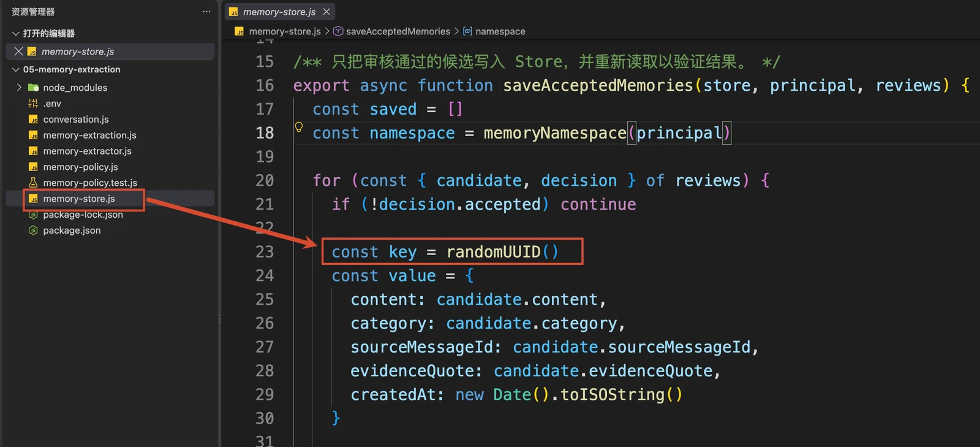Click the memory-extractor.js JS file icon

pos(33,151)
